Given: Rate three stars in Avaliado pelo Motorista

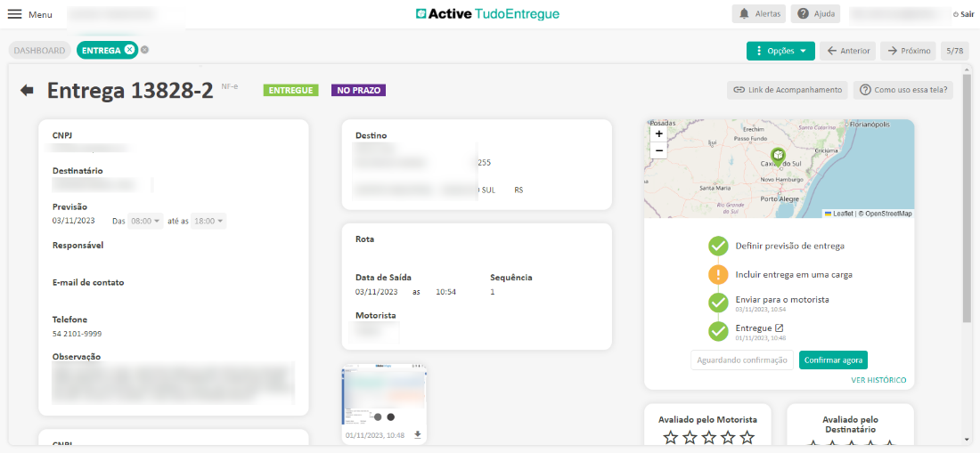Looking at the screenshot, I should (708, 437).
